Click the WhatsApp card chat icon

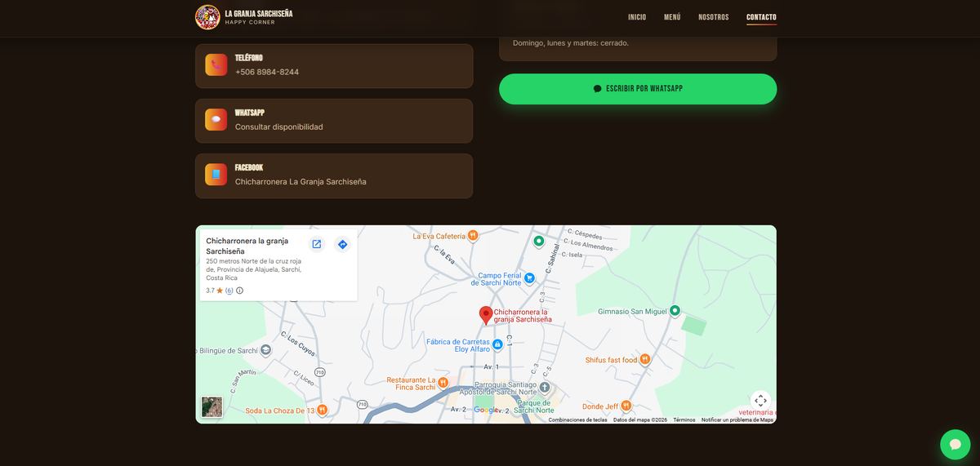[x=216, y=120]
